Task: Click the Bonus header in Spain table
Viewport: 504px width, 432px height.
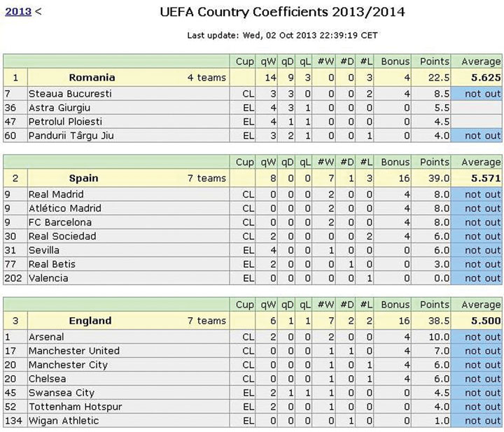Action: click(x=395, y=162)
